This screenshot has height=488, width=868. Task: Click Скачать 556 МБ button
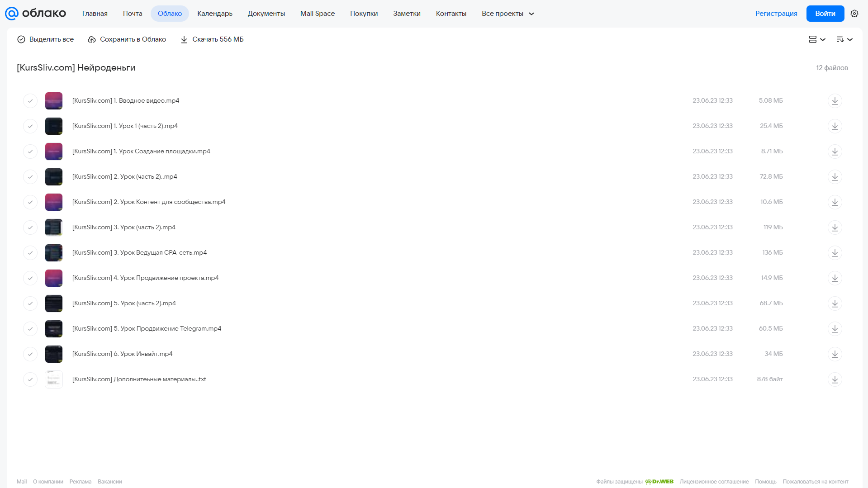(x=212, y=39)
